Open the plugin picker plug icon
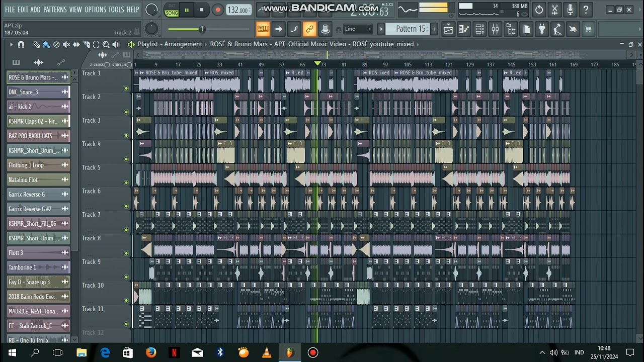This screenshot has height=362, width=644. tap(542, 29)
